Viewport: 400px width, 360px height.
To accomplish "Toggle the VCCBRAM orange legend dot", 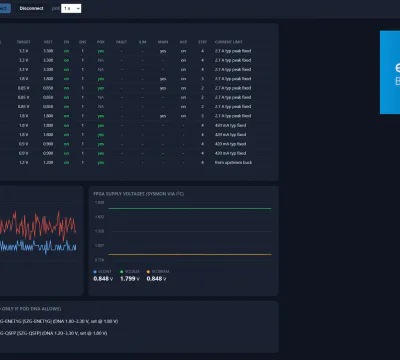I will [x=148, y=272].
